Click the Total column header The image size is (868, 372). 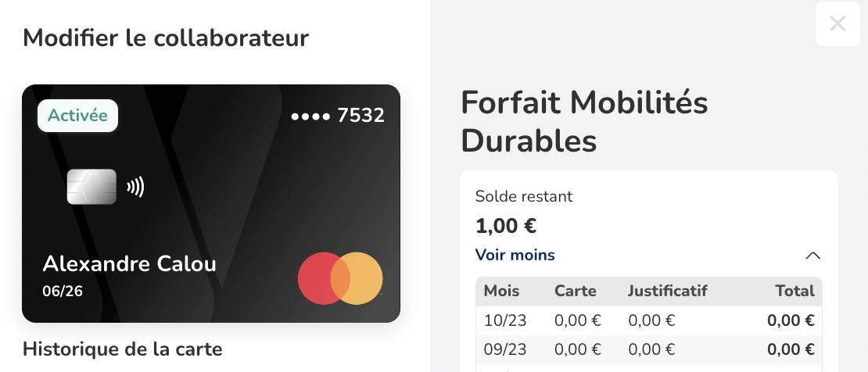point(794,291)
